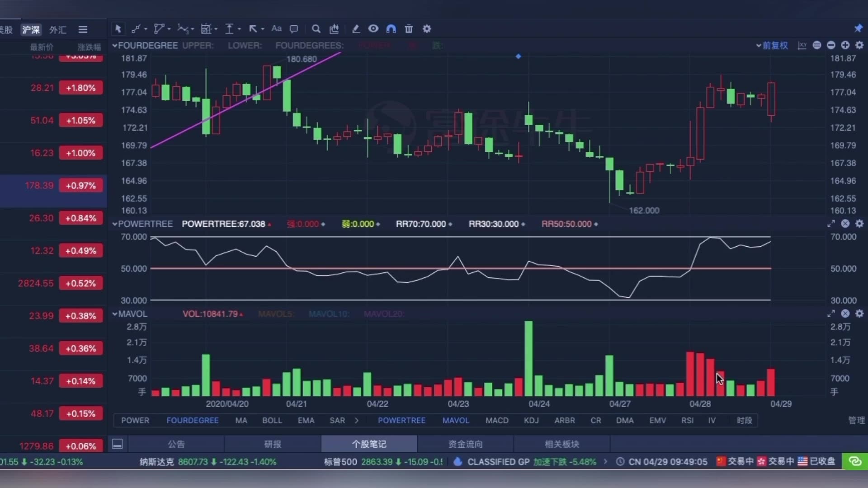Image resolution: width=868 pixels, height=488 pixels.
Task: Add a comment bubble annotation
Action: (294, 29)
